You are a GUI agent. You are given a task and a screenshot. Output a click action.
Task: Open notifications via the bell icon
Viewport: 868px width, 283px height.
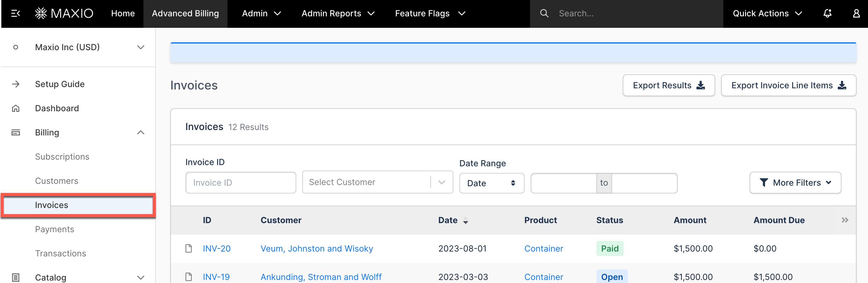pyautogui.click(x=827, y=14)
